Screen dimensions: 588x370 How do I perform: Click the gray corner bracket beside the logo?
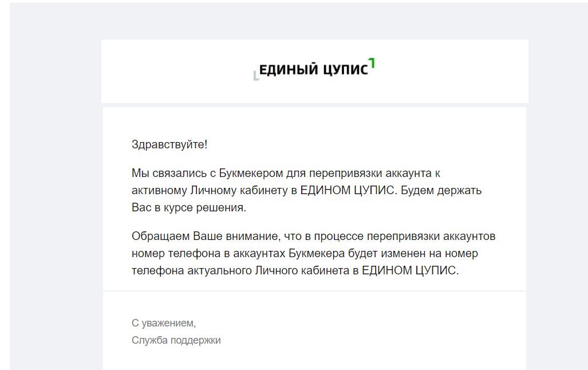pyautogui.click(x=256, y=76)
